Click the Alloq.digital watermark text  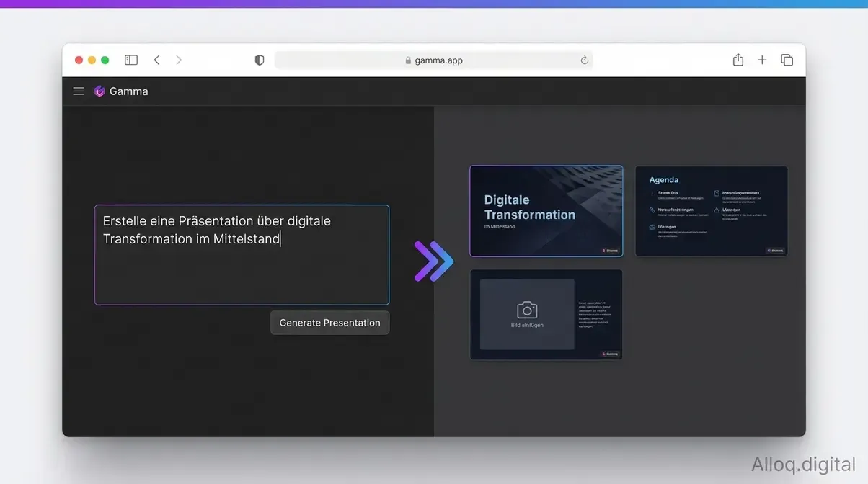point(803,465)
